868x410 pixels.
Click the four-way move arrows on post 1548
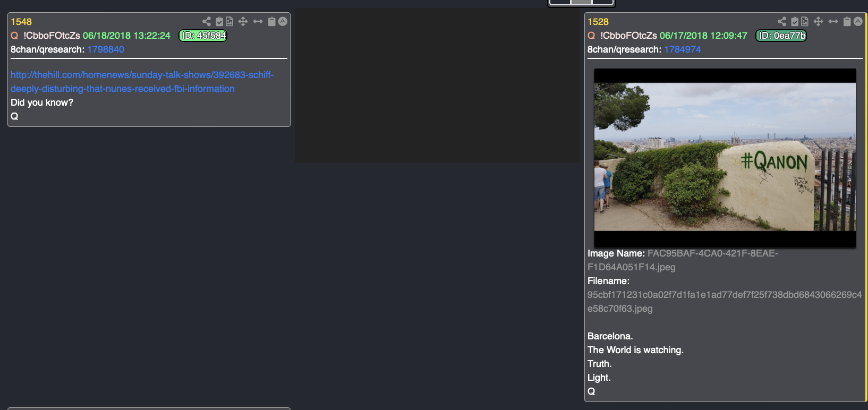pos(243,21)
